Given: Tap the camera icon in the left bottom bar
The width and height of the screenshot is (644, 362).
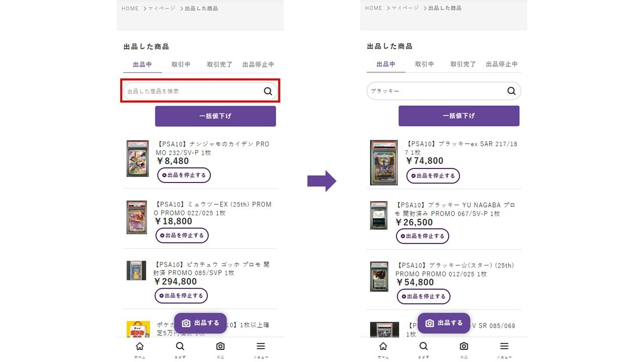Looking at the screenshot, I should 220,346.
